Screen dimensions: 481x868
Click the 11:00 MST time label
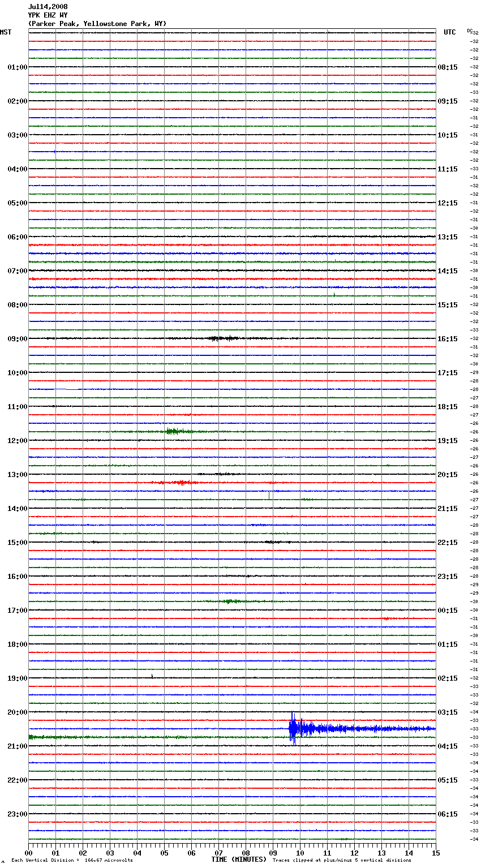tap(18, 407)
